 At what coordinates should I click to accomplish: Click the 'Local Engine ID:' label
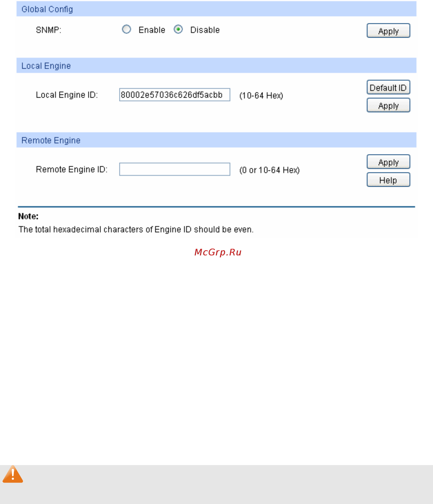(x=67, y=95)
